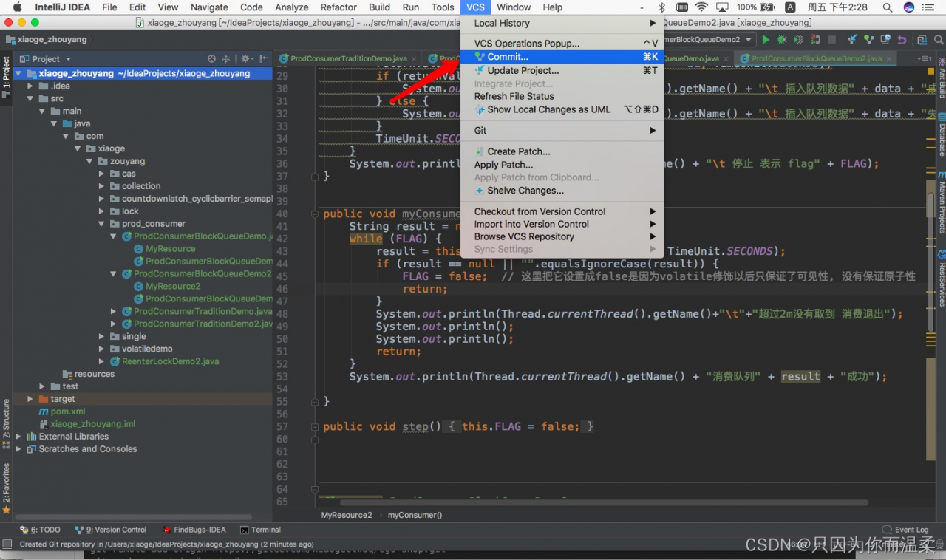
Task: Click the Hide icon of the Project panel
Action: point(265,58)
